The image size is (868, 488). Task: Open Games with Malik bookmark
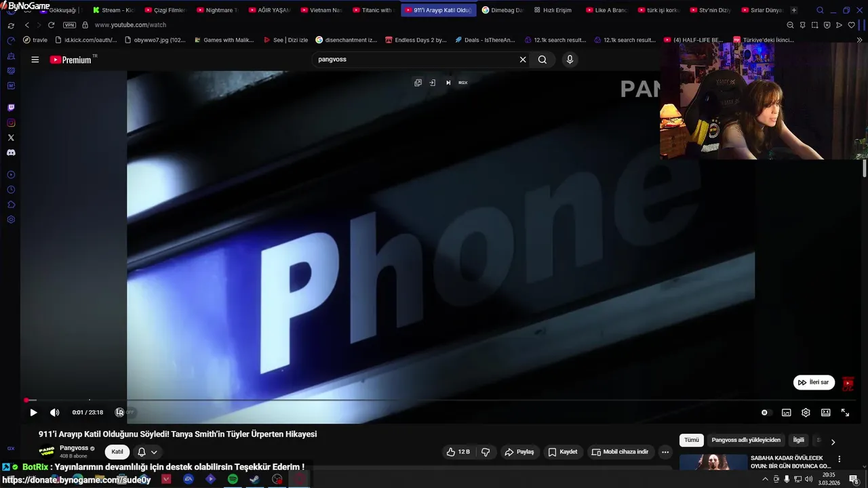[223, 40]
